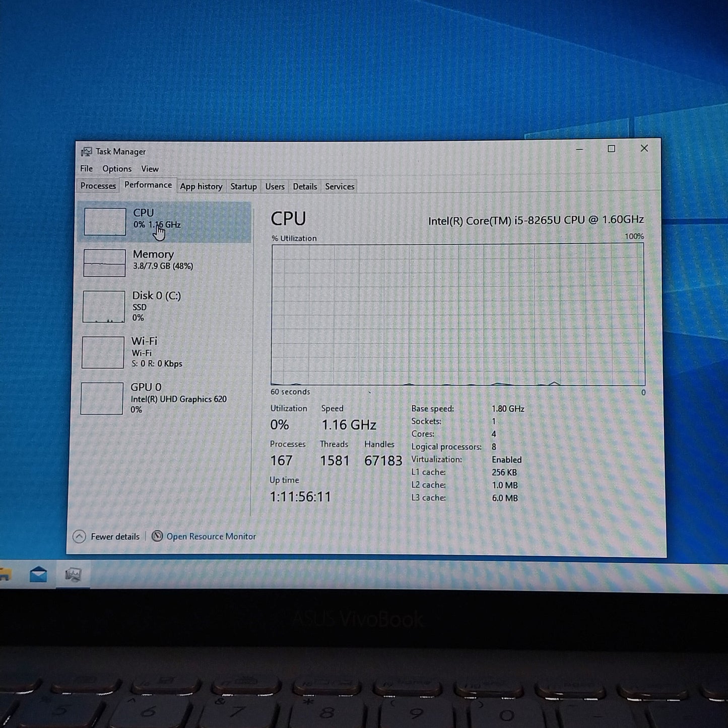Open Mail from the taskbar
The image size is (728, 728).
[38, 574]
